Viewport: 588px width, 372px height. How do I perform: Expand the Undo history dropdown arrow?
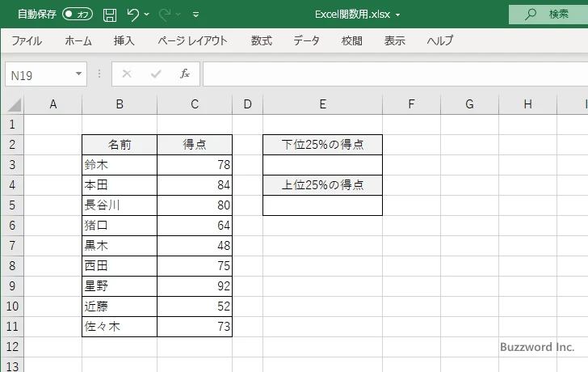pos(147,15)
